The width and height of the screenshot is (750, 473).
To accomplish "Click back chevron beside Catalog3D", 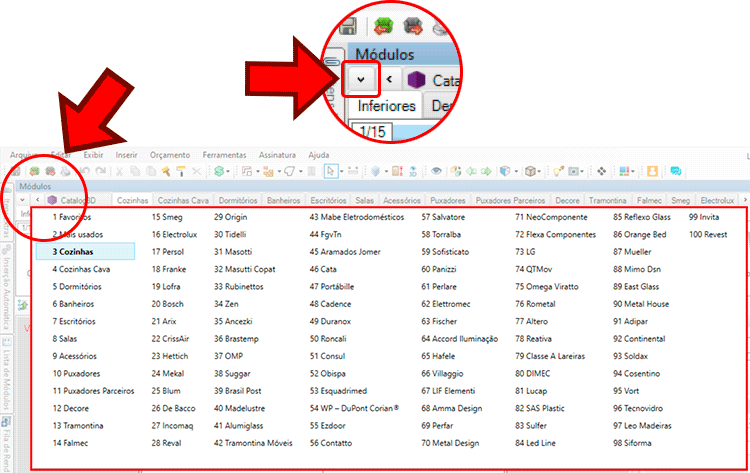I will (x=38, y=200).
